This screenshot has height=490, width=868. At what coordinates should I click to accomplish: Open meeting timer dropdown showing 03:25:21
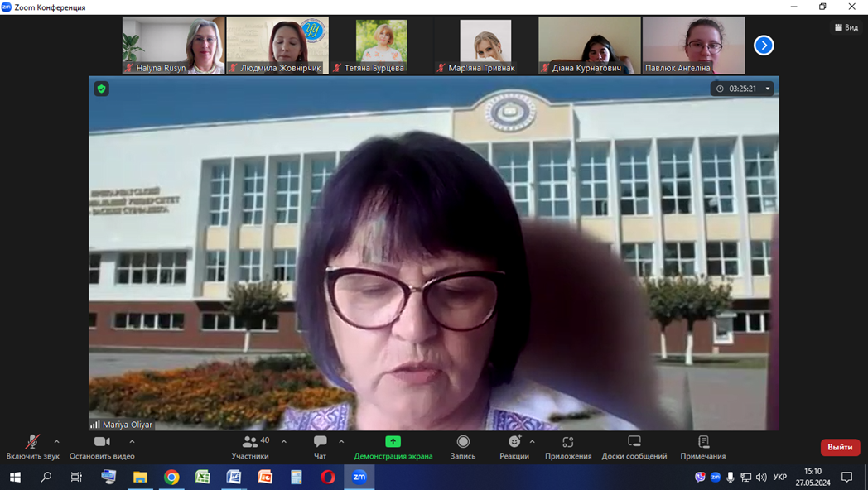pos(743,89)
